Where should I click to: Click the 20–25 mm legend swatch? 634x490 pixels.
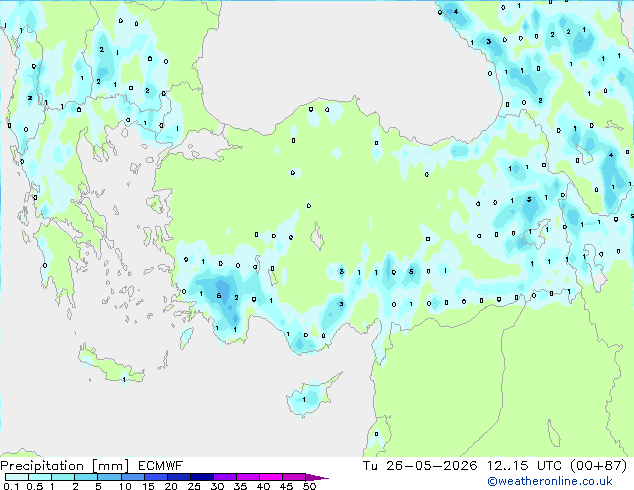pos(179,477)
